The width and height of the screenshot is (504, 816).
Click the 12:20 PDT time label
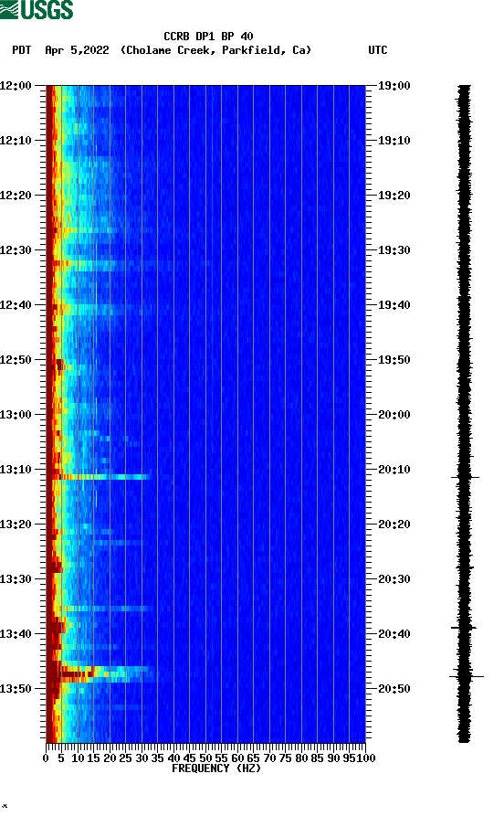[16, 196]
